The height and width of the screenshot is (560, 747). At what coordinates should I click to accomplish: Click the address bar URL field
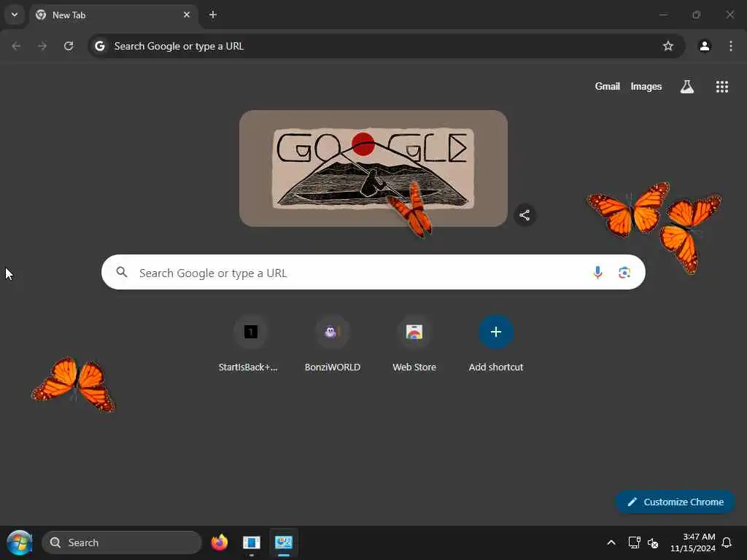[x=386, y=46]
